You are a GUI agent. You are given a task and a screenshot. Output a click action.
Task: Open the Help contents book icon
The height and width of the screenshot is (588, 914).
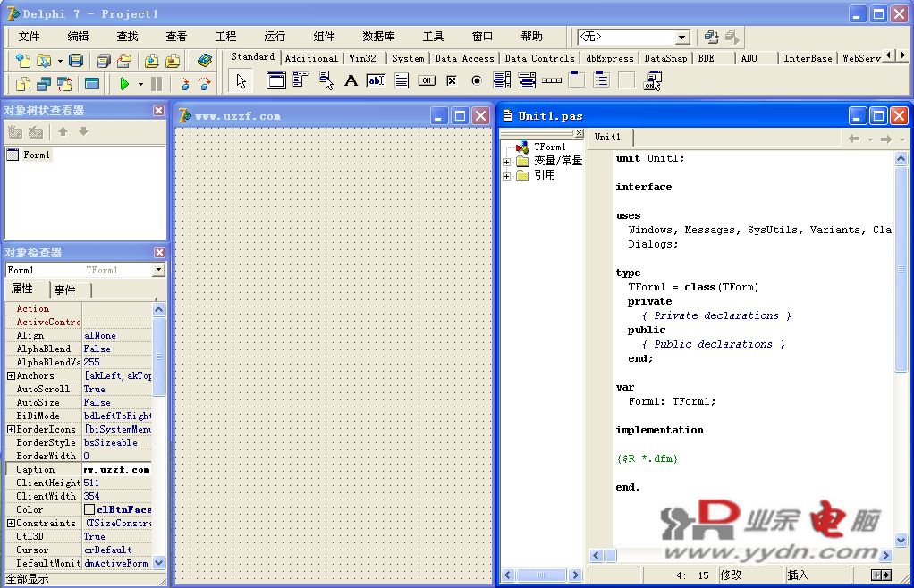point(205,60)
